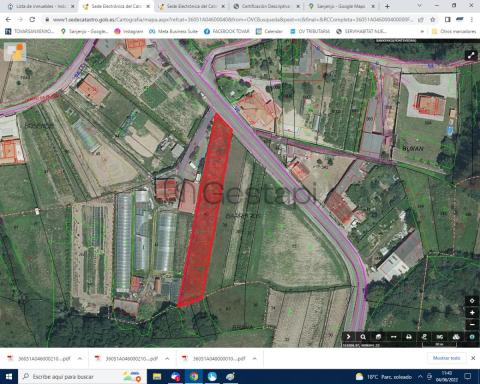Open the map search magnifier tool
Screen dimensions: 480x384
(363, 337)
